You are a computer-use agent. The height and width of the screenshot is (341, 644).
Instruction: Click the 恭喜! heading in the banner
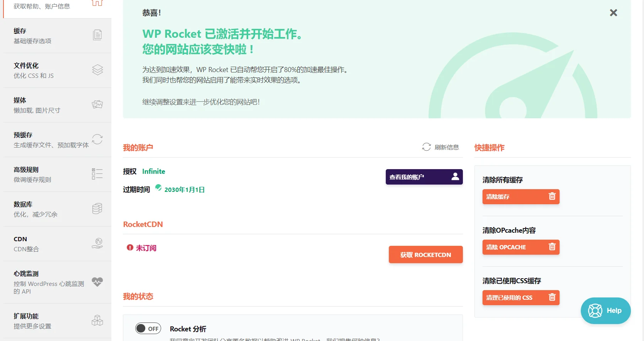[x=151, y=13]
